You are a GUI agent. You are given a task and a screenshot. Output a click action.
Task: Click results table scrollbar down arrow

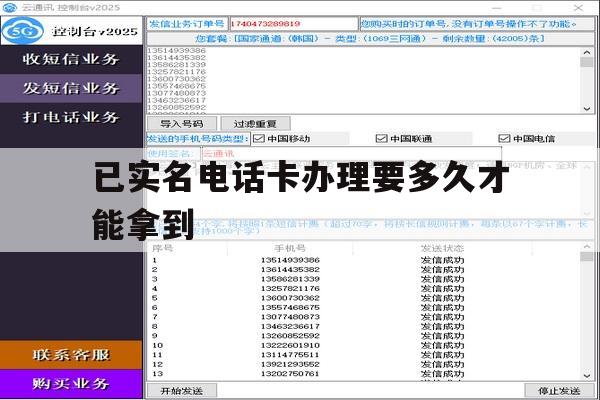point(587,376)
